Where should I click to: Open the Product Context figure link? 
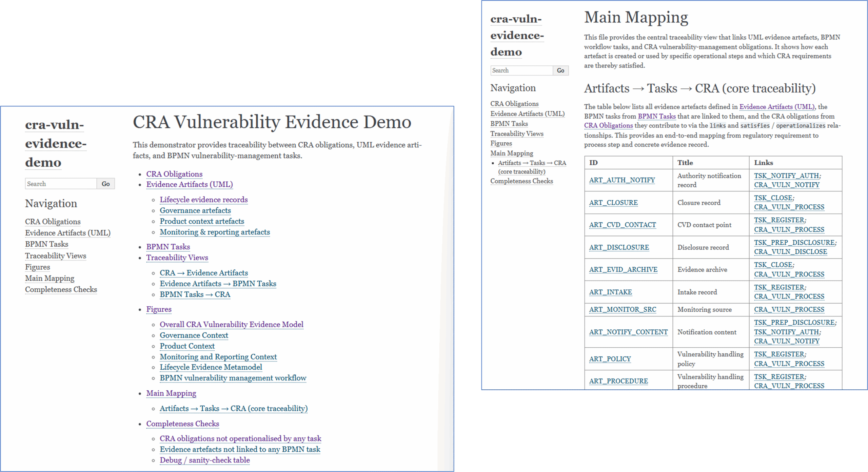point(187,346)
